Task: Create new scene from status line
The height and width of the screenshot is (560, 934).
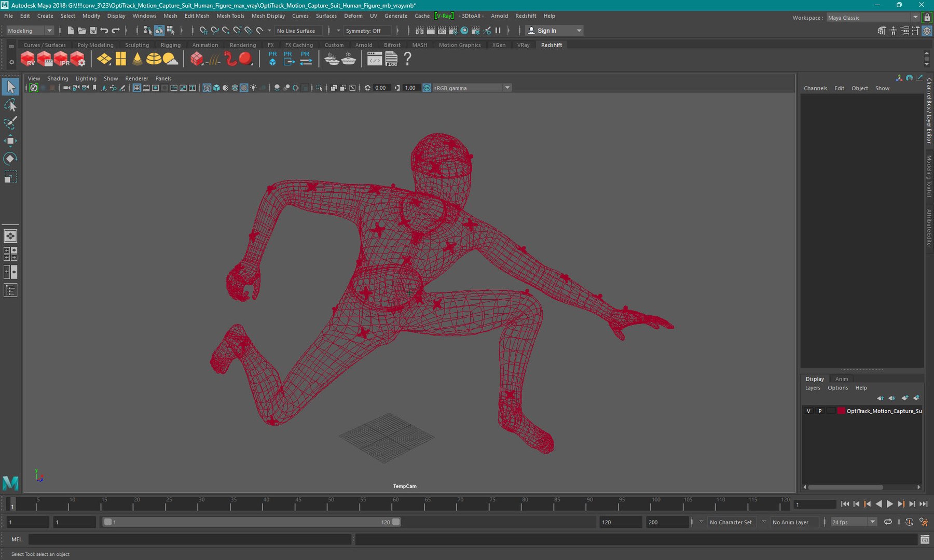Action: click(71, 31)
